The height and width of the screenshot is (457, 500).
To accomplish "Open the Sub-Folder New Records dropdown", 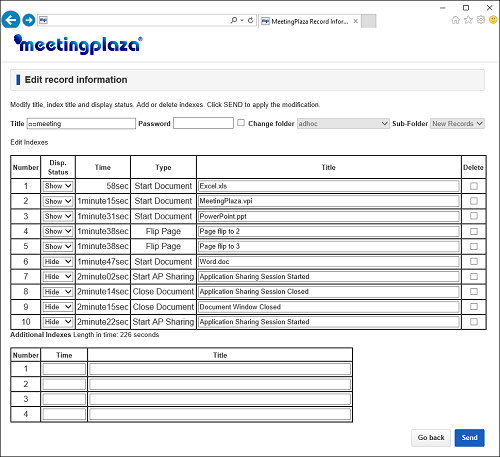I will point(457,124).
